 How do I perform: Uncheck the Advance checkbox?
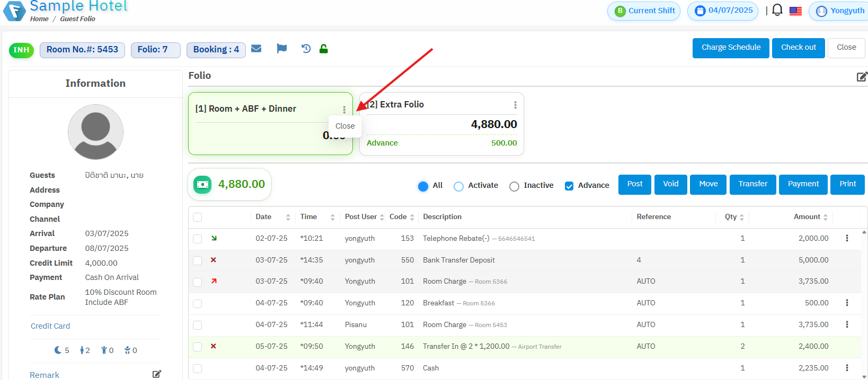tap(569, 186)
